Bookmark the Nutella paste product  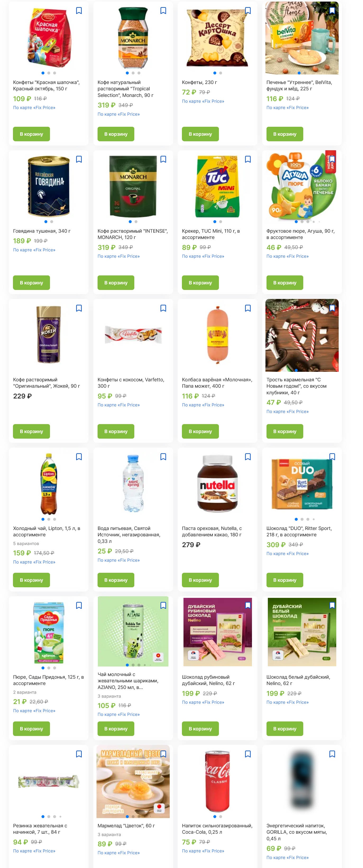coord(248,457)
